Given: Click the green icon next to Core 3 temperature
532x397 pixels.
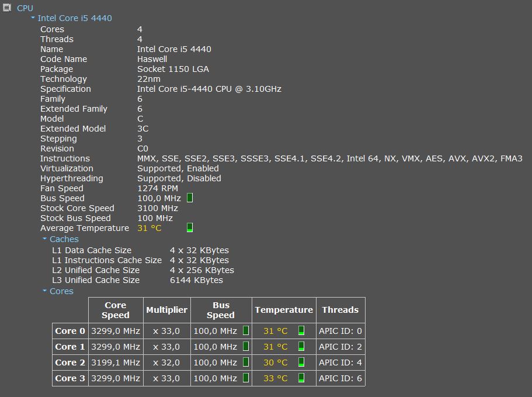Looking at the screenshot, I should [x=301, y=378].
